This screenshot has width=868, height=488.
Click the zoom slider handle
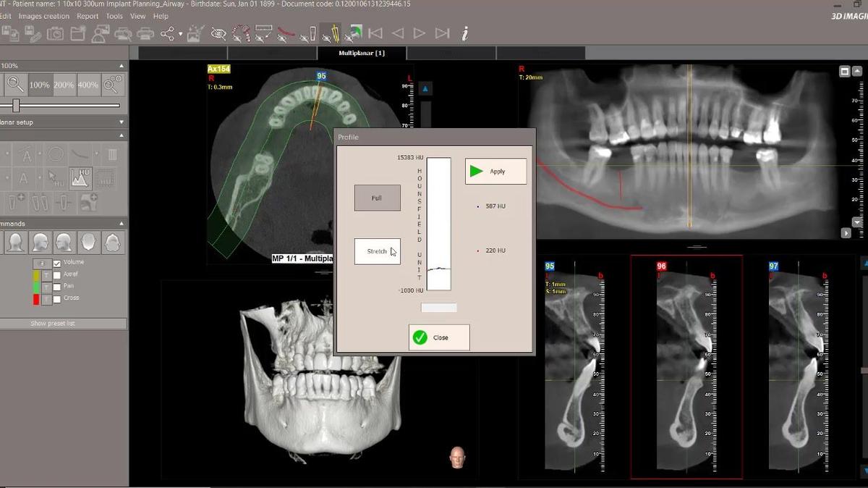click(16, 106)
